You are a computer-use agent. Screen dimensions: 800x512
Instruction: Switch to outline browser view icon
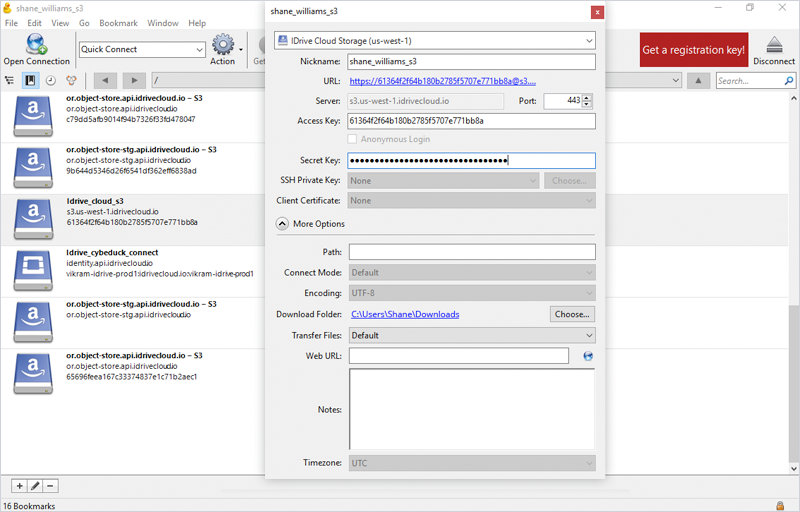[10, 81]
